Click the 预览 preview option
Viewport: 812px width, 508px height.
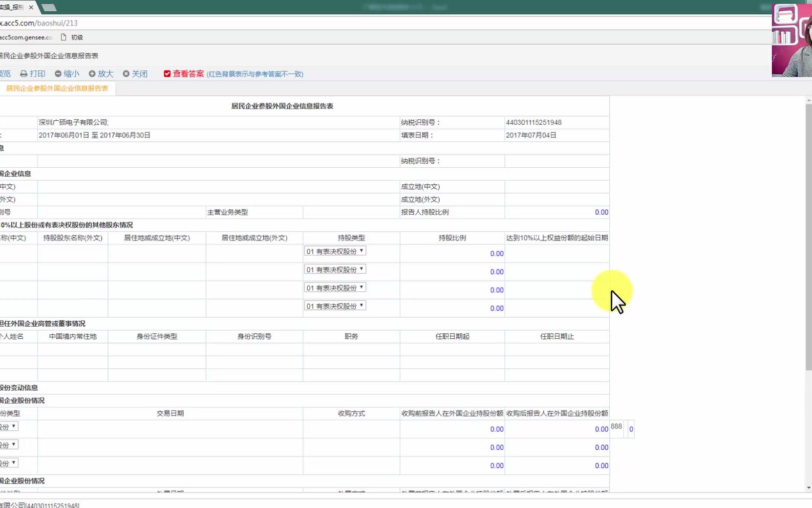pos(5,74)
